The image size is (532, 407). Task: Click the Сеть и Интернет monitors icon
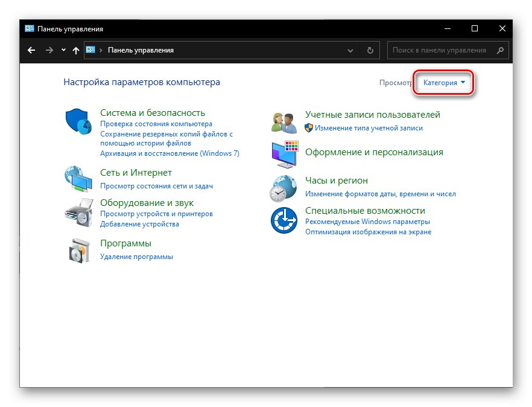click(78, 179)
